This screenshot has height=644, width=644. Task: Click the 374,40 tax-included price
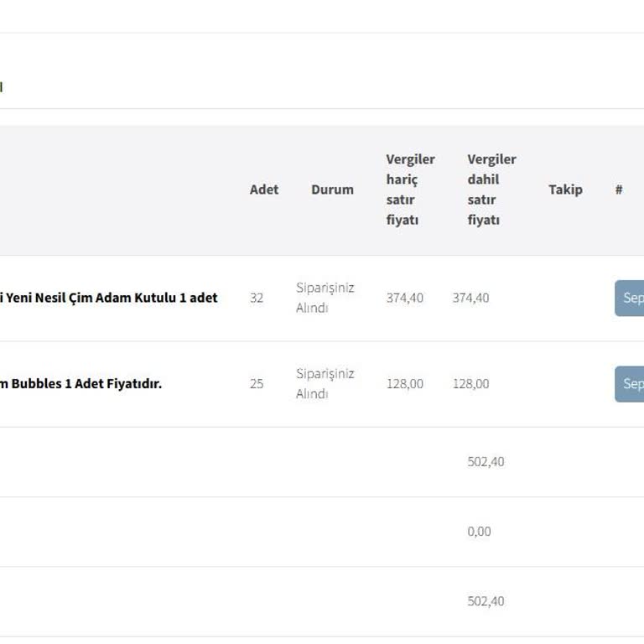pyautogui.click(x=470, y=298)
